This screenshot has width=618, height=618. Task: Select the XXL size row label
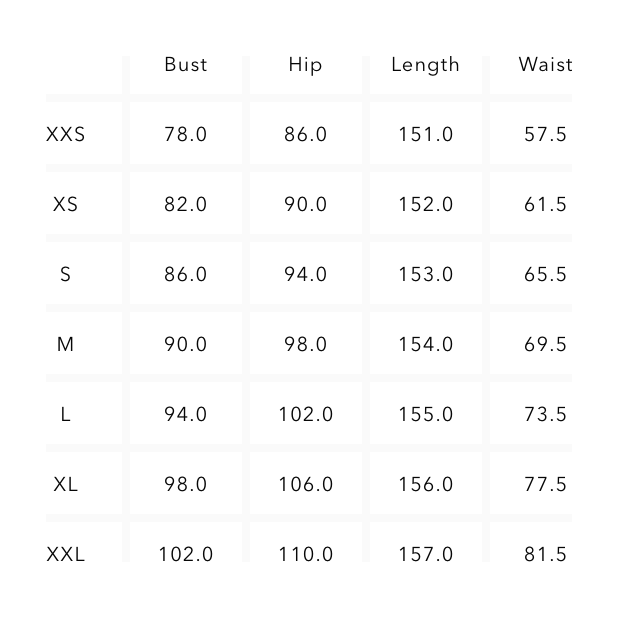point(66,553)
